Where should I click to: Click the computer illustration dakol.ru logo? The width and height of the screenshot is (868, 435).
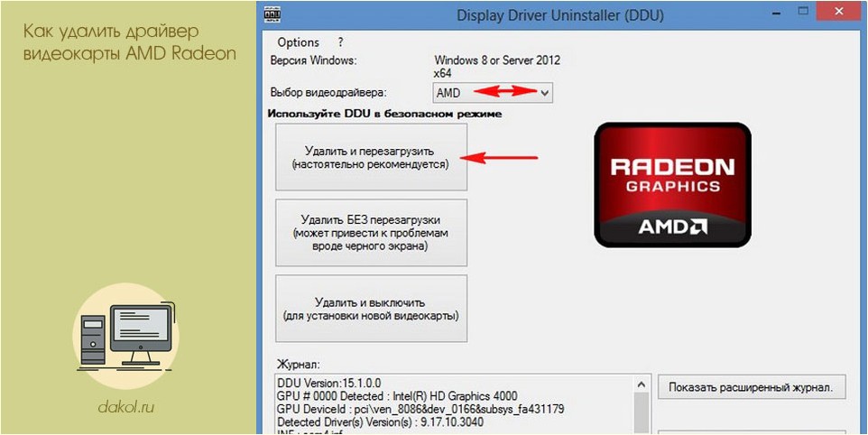(125, 337)
